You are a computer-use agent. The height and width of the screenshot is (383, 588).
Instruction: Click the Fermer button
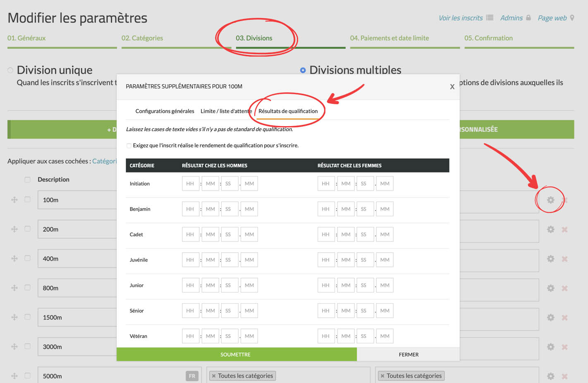[408, 354]
